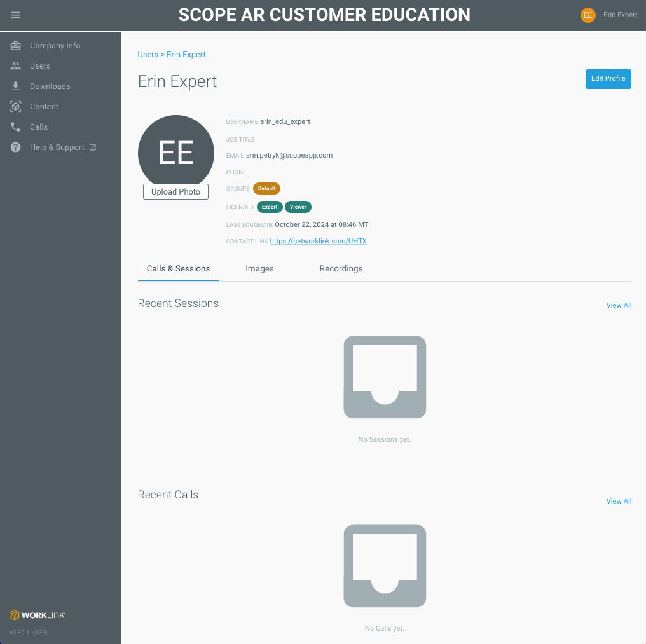Open Erin Expert account menu
646x644 pixels.
point(620,15)
